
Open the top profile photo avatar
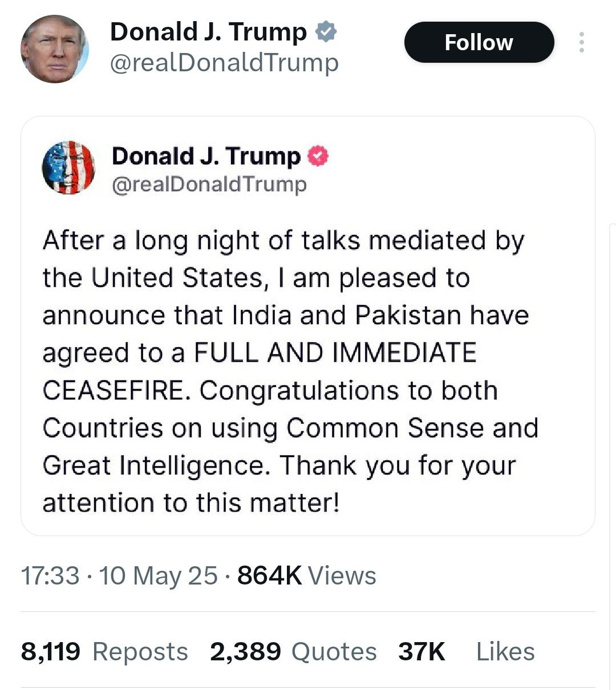click(55, 49)
